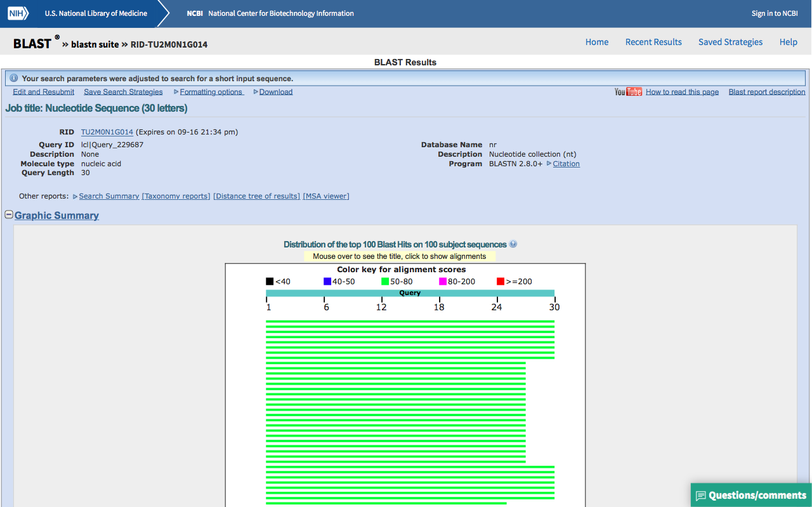Collapse the Graphic Summary section
The image size is (812, 507).
9,214
